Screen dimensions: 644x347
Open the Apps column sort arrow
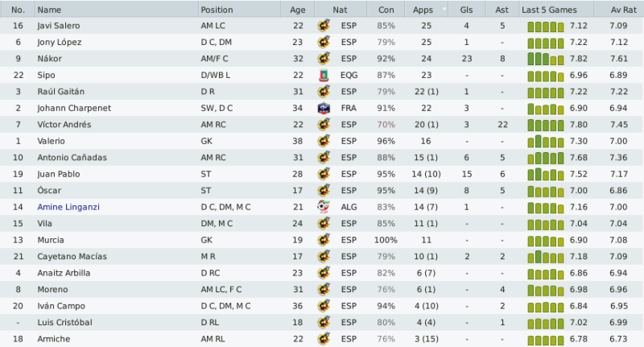444,9
